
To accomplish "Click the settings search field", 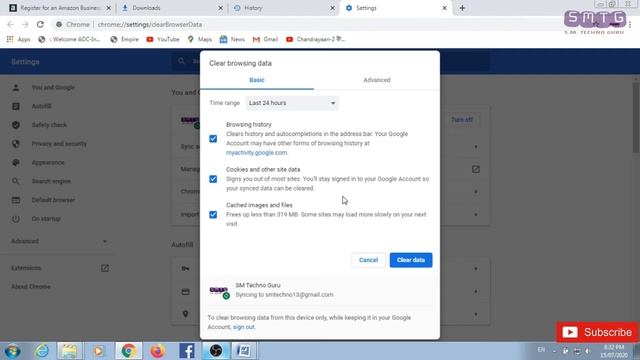I will [331, 61].
